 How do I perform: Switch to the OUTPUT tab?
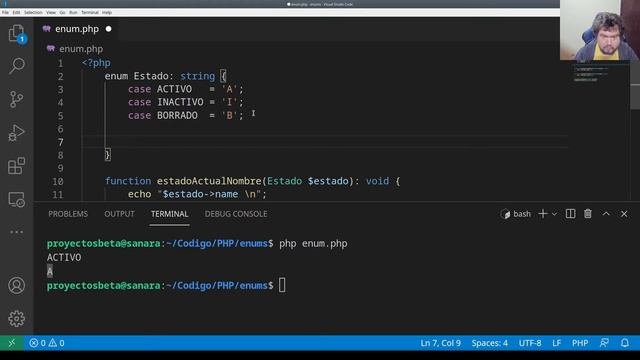click(119, 214)
